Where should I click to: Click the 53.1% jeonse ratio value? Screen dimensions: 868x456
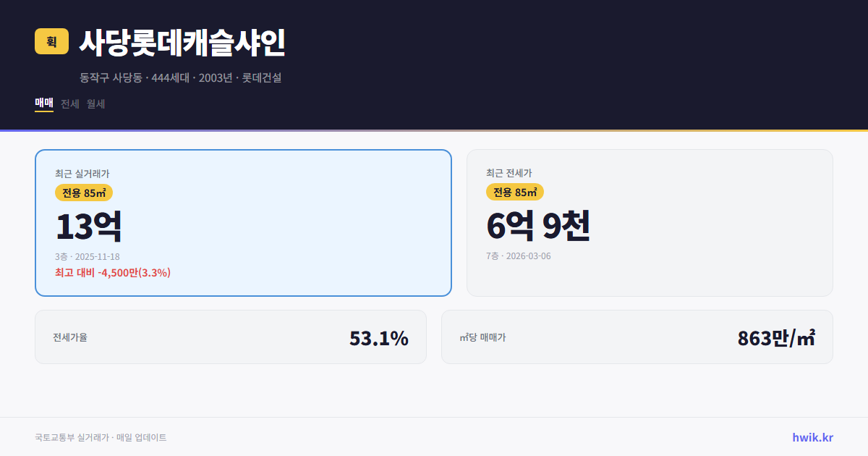(x=379, y=337)
